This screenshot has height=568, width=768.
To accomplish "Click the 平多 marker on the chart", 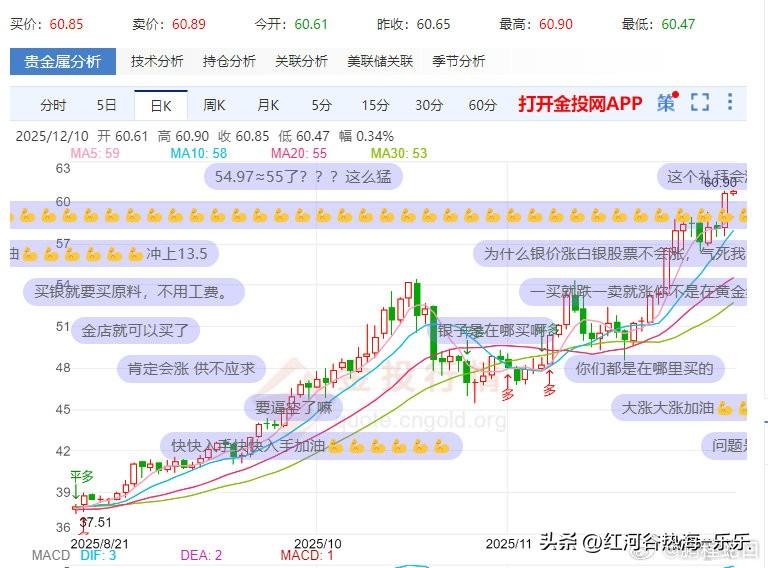I will [x=82, y=476].
